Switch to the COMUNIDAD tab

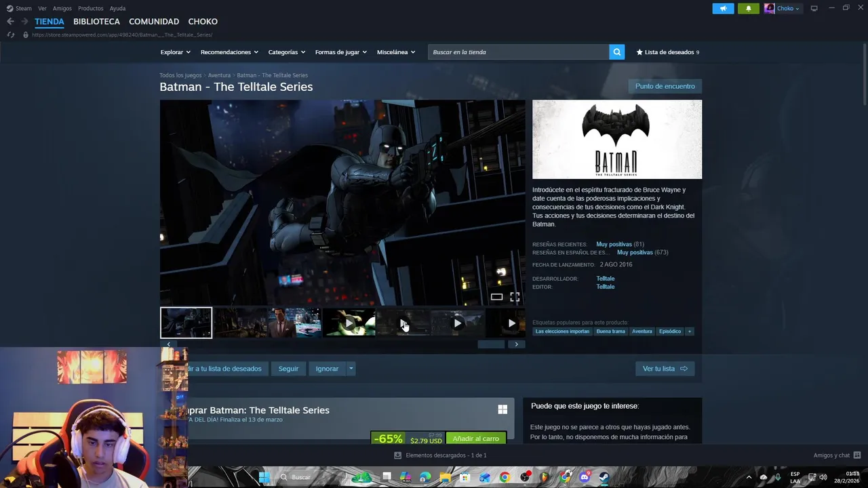[154, 22]
